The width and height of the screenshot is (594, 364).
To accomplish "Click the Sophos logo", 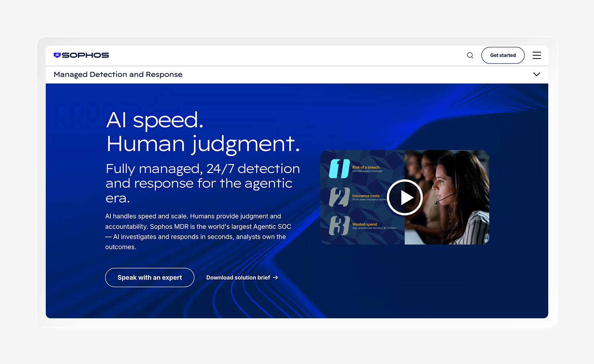I will coord(81,55).
